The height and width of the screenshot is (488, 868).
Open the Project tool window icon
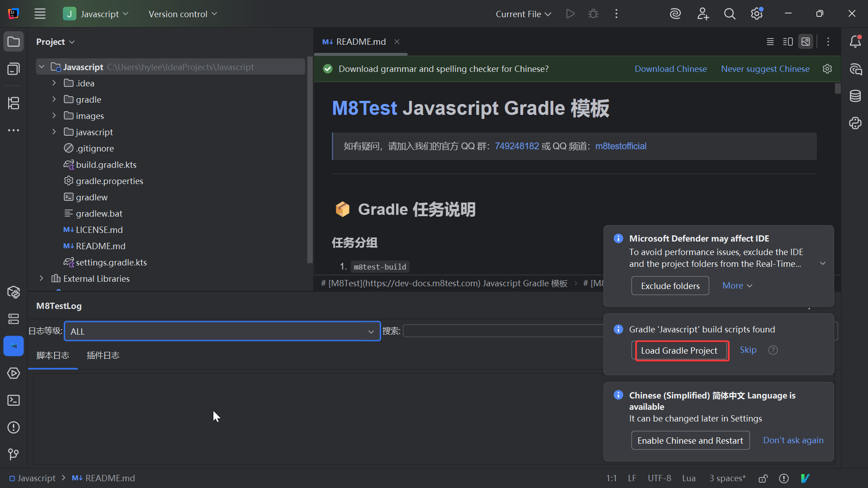(x=14, y=42)
